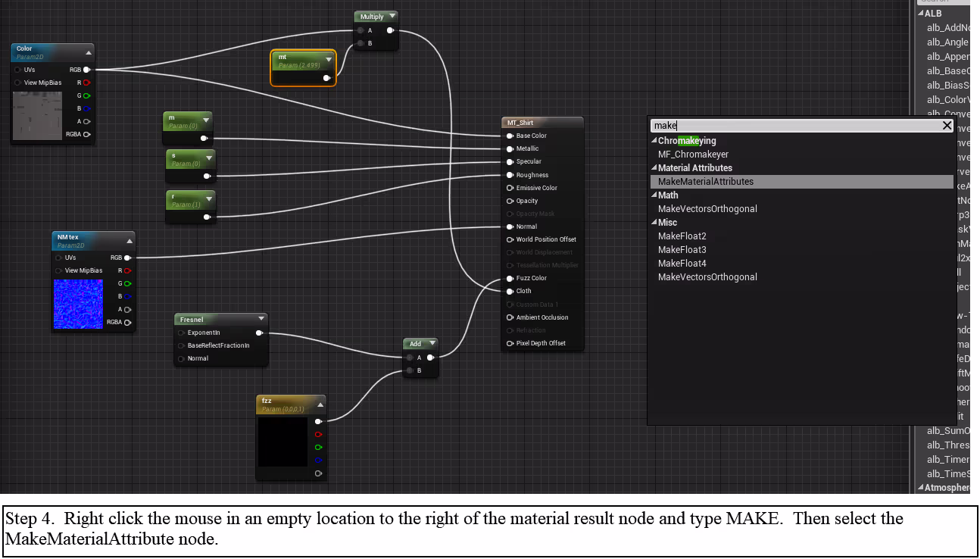Select the Fresnel BaseReflectFractionIn pin
This screenshot has width=980, height=559.
pyautogui.click(x=182, y=345)
